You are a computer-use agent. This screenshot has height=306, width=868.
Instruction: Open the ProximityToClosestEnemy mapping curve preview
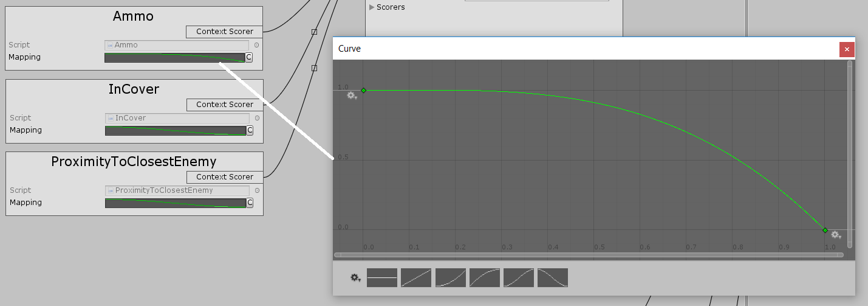point(175,203)
